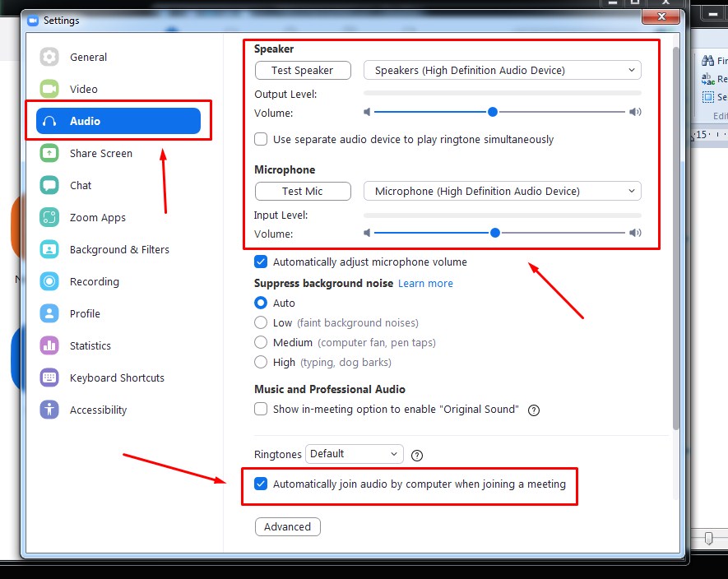728x579 pixels.
Task: Click the Replace icon in background window
Action: 707,79
